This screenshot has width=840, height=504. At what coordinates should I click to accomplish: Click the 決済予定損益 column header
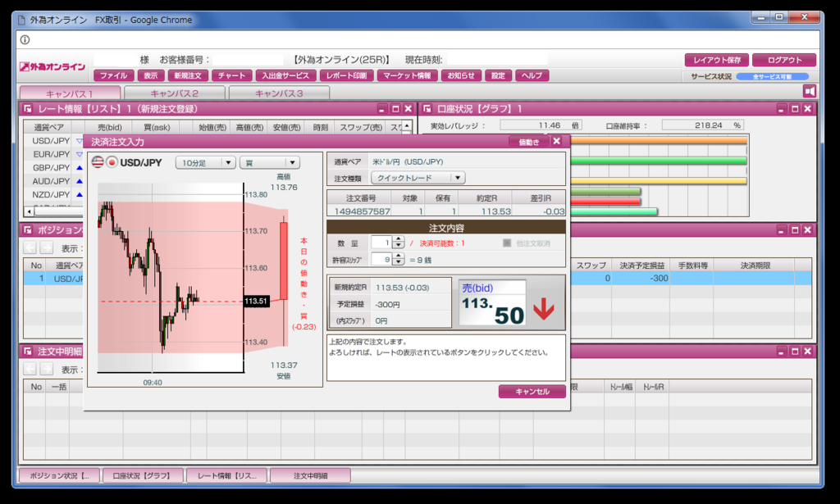641,266
